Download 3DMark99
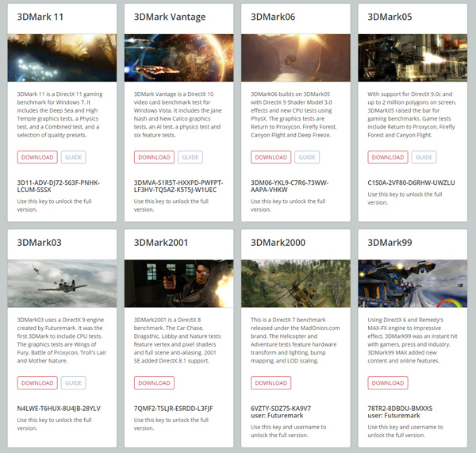The width and height of the screenshot is (476, 453). (388, 383)
